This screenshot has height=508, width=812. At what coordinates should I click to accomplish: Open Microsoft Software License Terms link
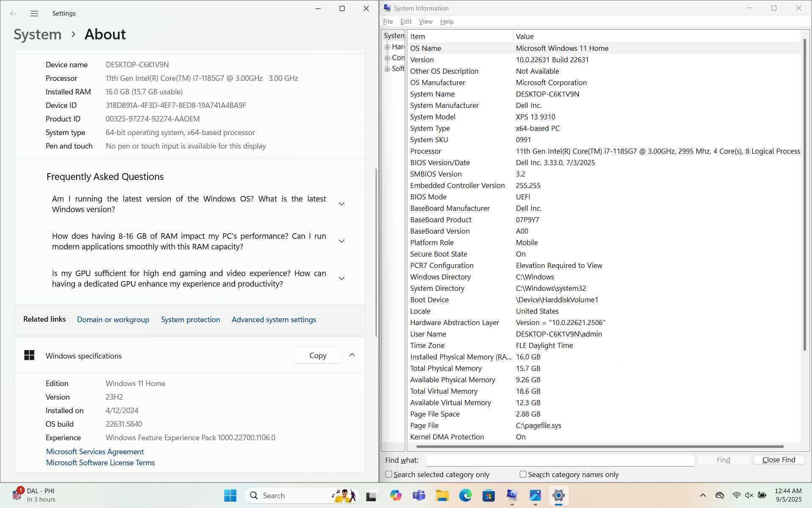coord(100,463)
